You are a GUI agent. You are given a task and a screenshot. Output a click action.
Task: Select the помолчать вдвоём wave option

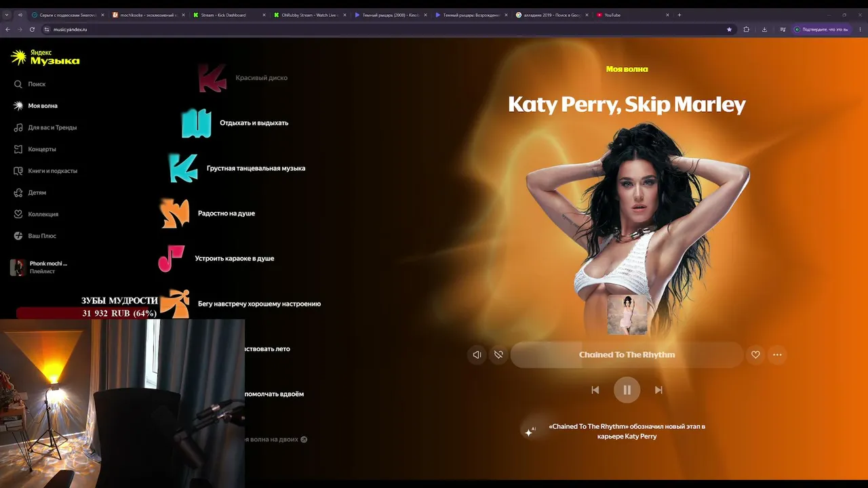click(274, 394)
